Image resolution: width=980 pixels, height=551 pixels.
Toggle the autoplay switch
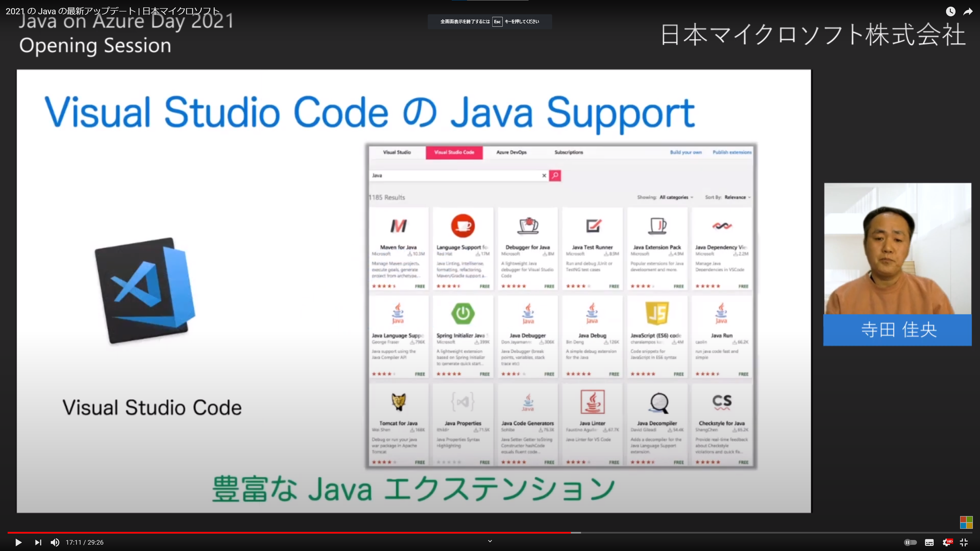910,542
